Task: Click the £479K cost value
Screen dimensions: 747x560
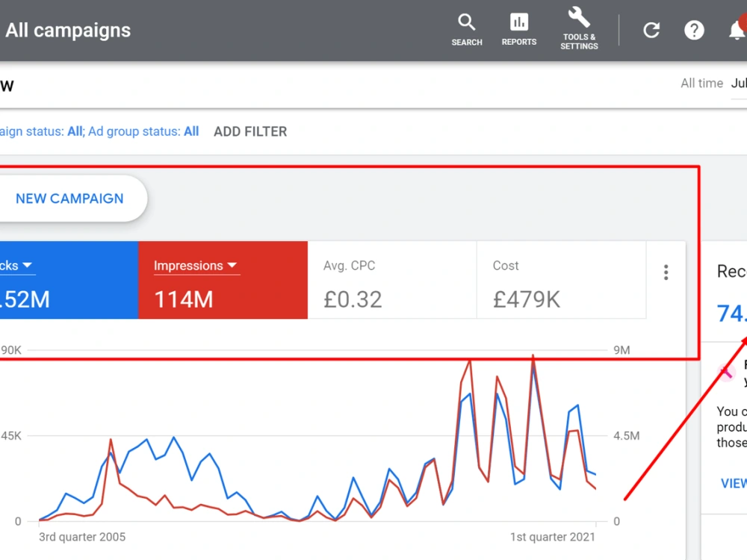Action: [527, 299]
